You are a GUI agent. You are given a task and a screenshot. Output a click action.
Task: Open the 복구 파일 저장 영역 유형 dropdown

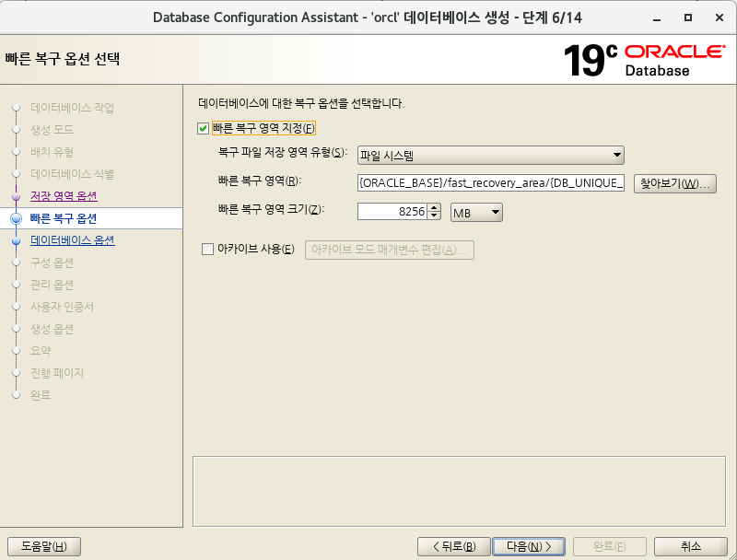coord(491,155)
